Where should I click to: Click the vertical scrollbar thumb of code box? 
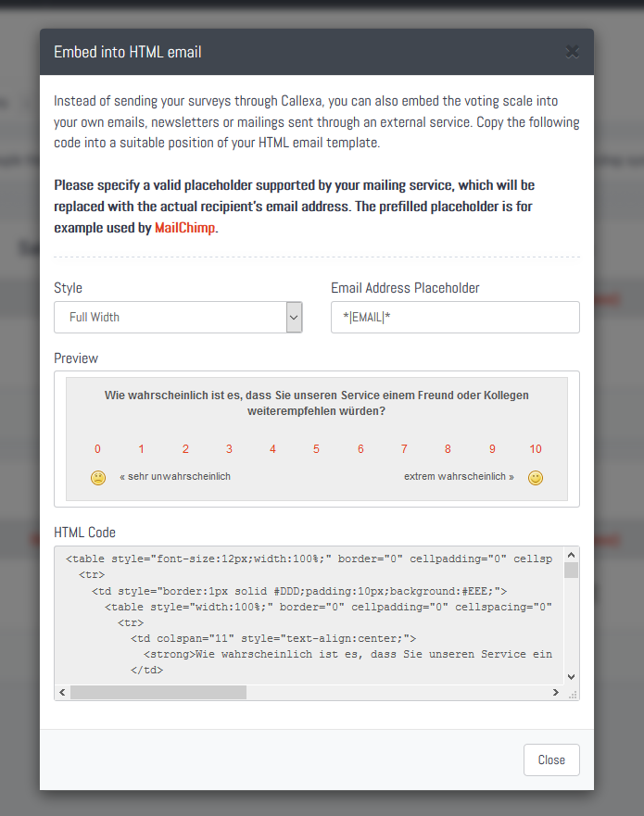click(x=571, y=570)
